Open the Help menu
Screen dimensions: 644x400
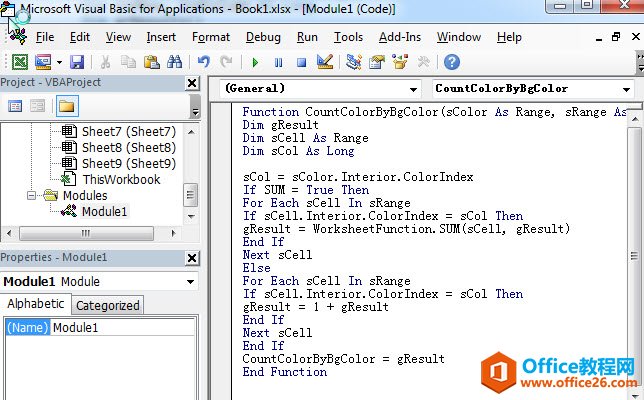click(509, 37)
